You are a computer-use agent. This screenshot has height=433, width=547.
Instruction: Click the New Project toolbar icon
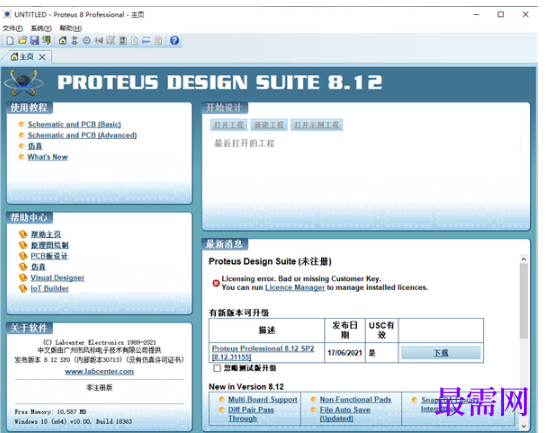(10, 40)
